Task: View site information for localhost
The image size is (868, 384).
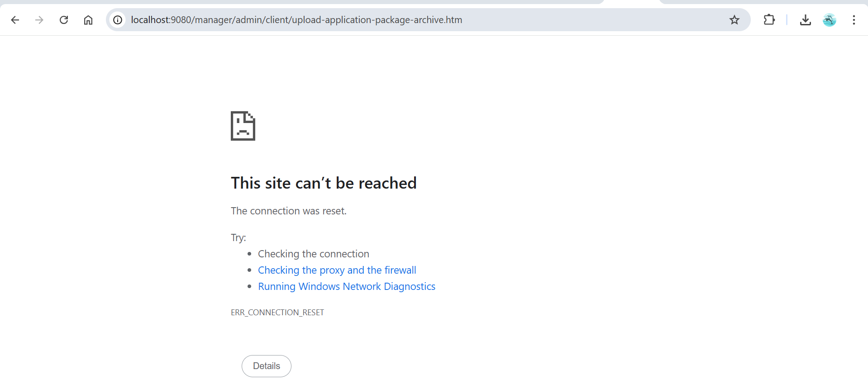Action: click(118, 20)
